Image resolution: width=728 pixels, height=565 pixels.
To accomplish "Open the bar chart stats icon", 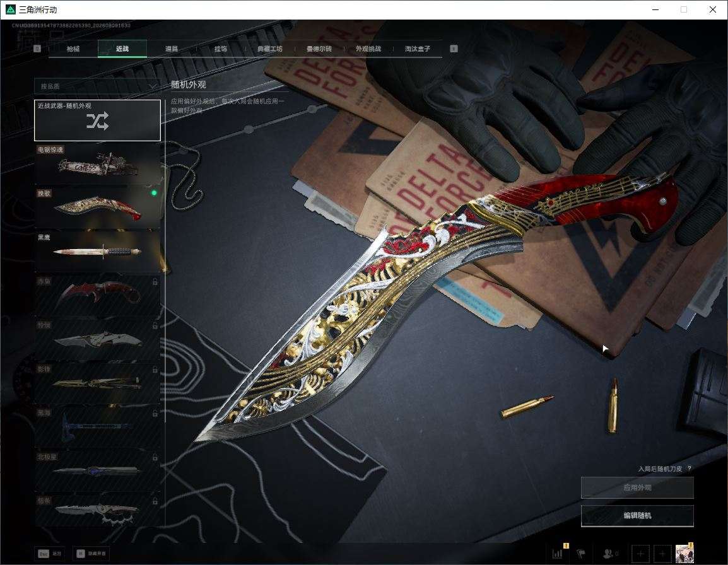I will tap(558, 554).
